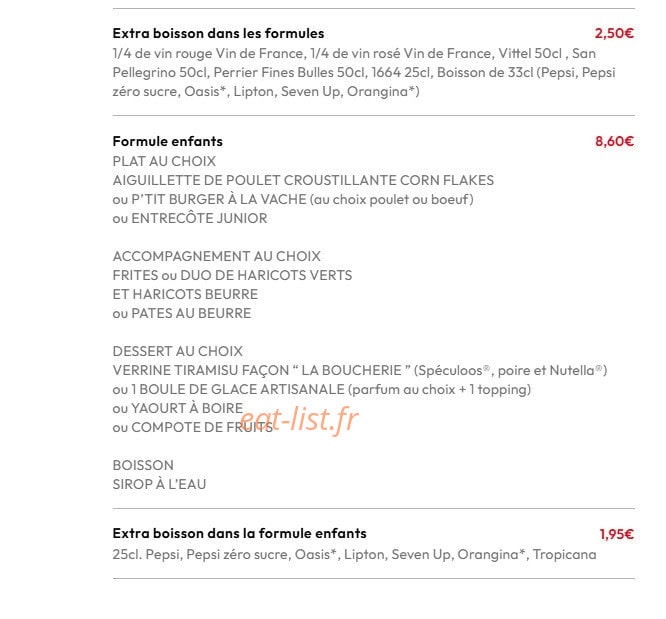Click 'SIROP À L'EAU' drink text
The width and height of the screenshot is (666, 619).
pyautogui.click(x=159, y=484)
